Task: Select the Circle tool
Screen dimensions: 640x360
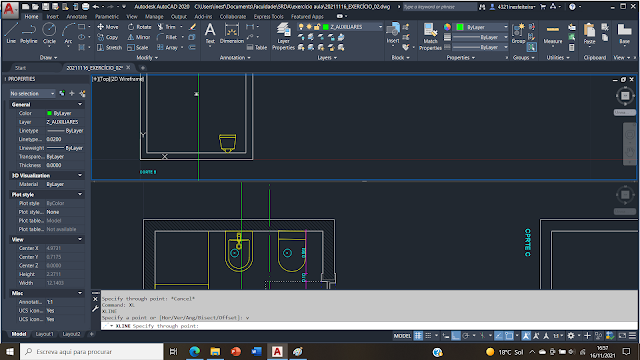Action: pos(49,33)
